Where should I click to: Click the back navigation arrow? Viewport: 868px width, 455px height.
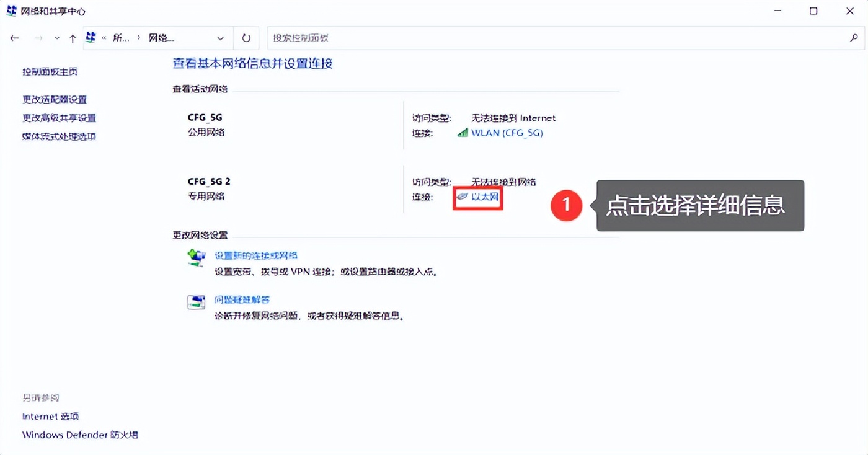point(14,37)
